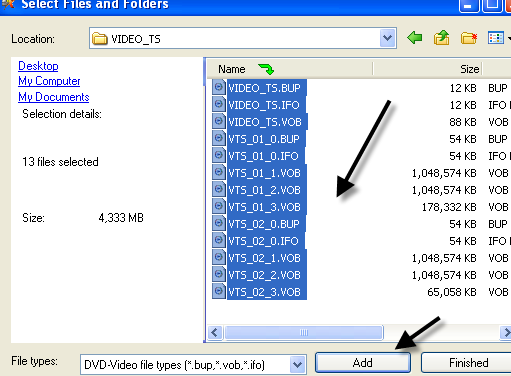This screenshot has width=511, height=376.
Task: Select the file VTS_01_3.VOB
Action: 267,207
